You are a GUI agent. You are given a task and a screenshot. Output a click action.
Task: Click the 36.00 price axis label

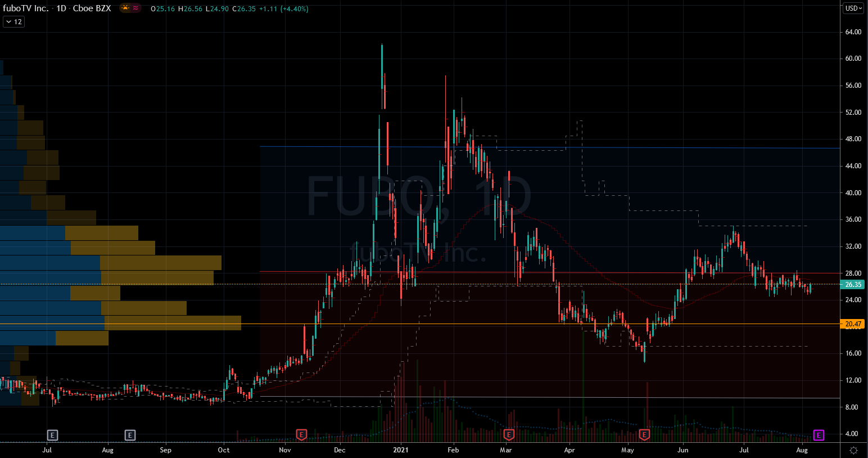point(853,219)
